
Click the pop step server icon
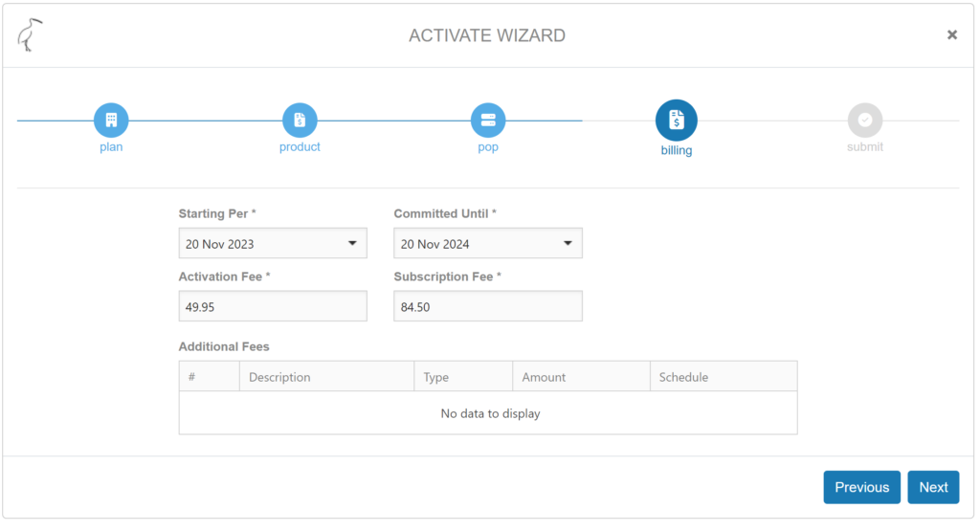point(488,121)
